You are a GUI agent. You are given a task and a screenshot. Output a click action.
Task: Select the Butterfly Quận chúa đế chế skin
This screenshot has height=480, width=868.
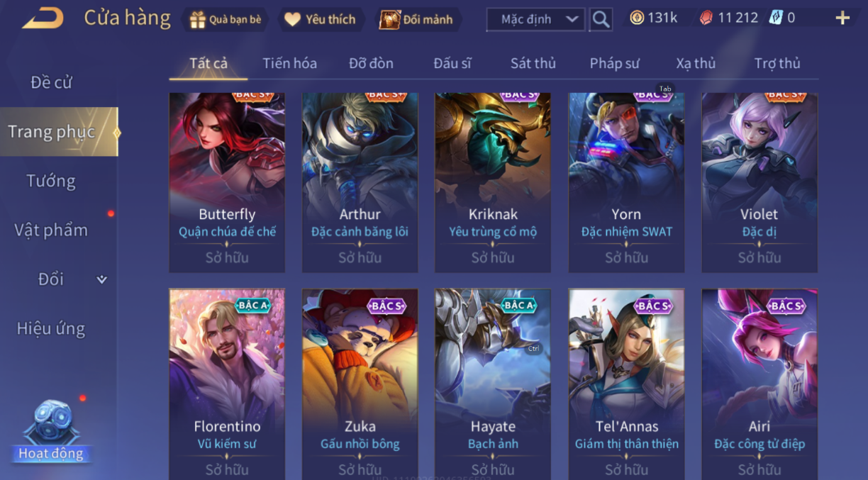(227, 183)
